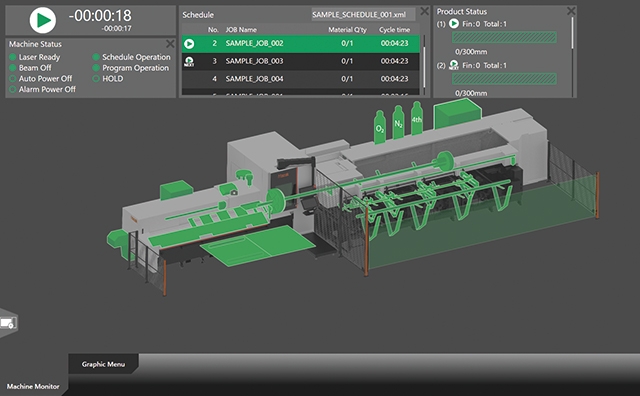Click the NEXT icon beside SAMPLE_JOB_003
Image resolution: width=640 pixels, height=396 pixels.
tap(189, 62)
